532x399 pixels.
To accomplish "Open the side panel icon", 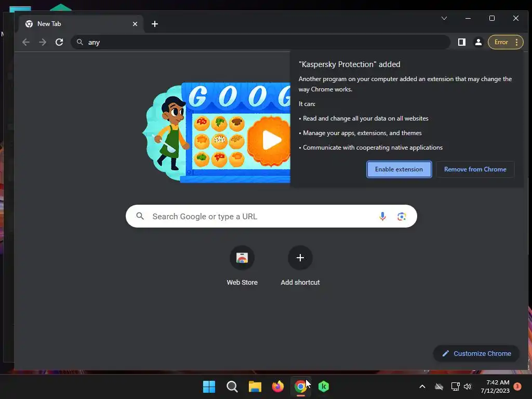I will tap(461, 42).
